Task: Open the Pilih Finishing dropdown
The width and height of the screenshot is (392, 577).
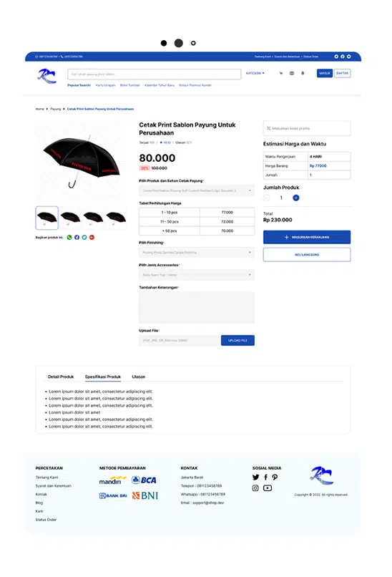Action: (x=197, y=253)
